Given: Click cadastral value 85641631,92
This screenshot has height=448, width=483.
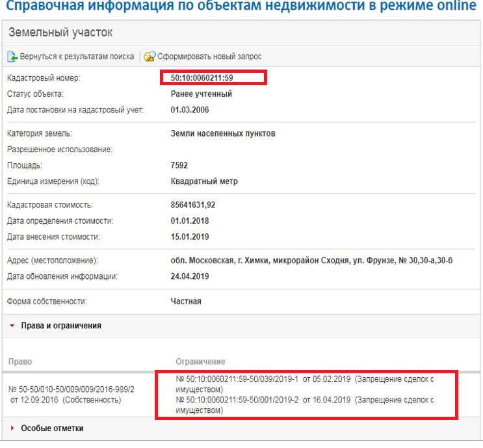Looking at the screenshot, I should pos(202,205).
